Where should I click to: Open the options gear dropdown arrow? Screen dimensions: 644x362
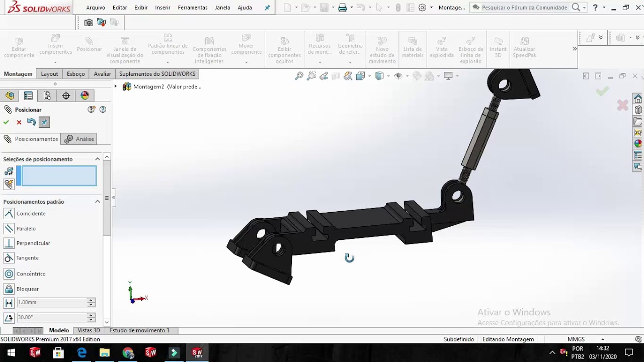pos(431,8)
